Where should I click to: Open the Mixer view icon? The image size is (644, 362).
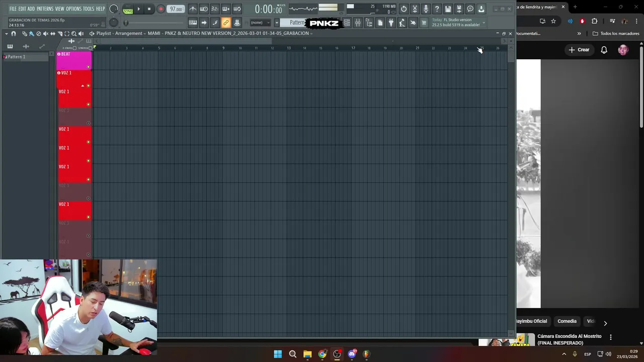point(357,23)
